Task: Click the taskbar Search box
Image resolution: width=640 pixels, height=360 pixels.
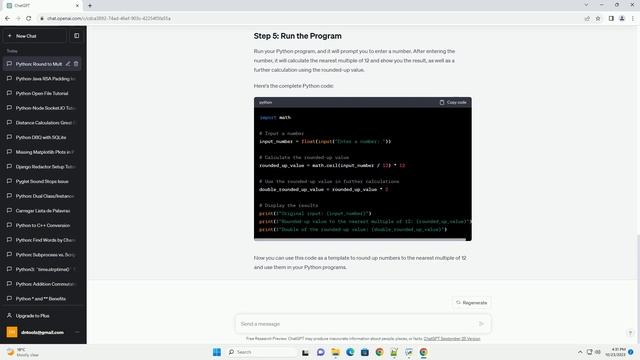Action: click(x=261, y=352)
